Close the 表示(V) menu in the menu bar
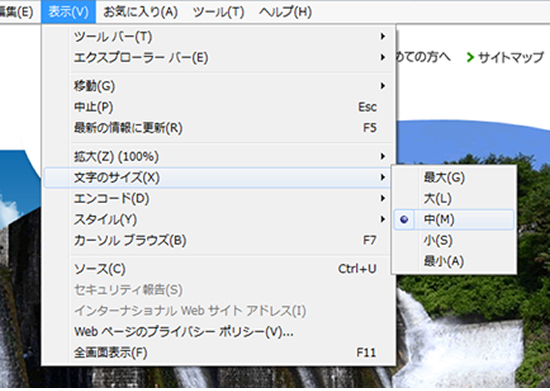Screen dimensions: 550x391 tap(68, 12)
